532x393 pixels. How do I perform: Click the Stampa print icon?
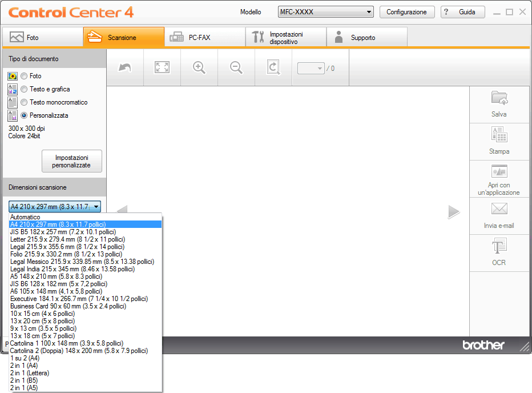499,134
